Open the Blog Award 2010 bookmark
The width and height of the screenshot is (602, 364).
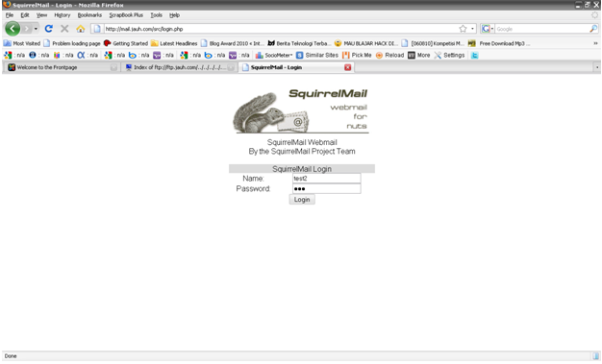coord(233,43)
